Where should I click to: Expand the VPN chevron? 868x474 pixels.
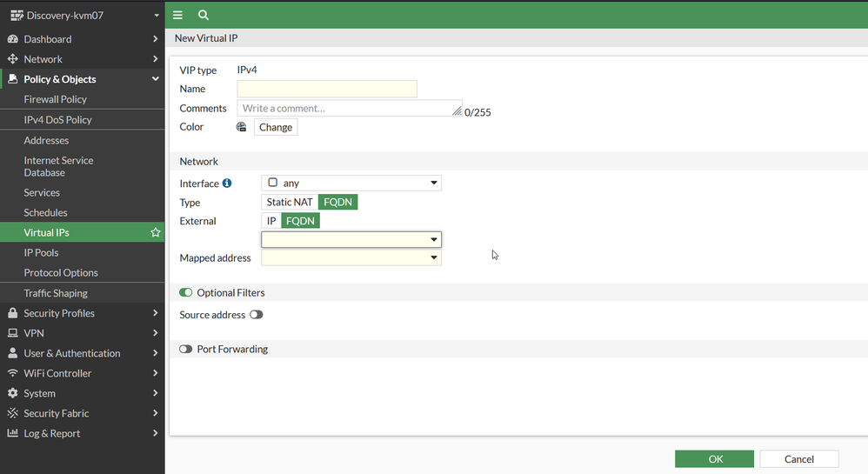click(x=155, y=333)
